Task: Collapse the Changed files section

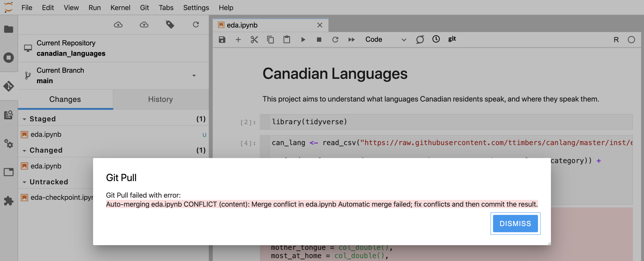Action: click(24, 151)
